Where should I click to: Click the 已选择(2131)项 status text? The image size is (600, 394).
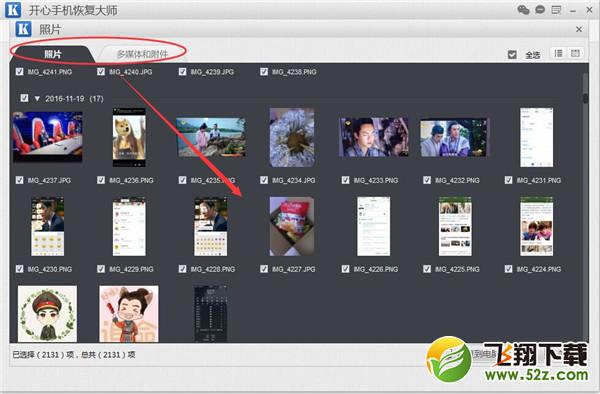[43, 355]
